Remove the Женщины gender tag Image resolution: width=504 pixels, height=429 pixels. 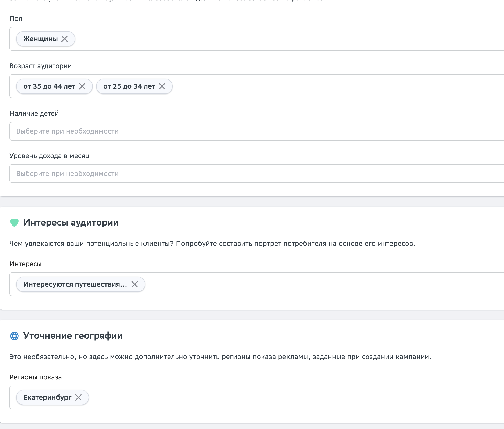(x=65, y=39)
